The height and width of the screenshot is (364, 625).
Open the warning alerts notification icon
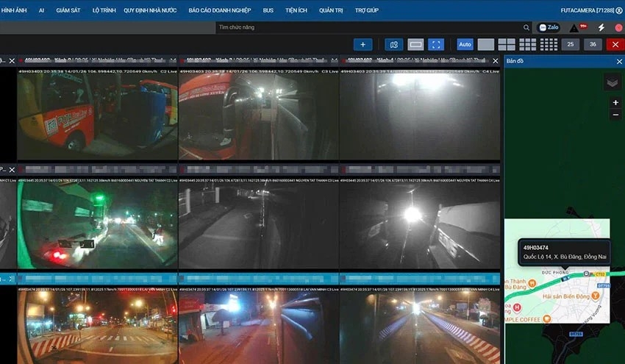pyautogui.click(x=575, y=27)
